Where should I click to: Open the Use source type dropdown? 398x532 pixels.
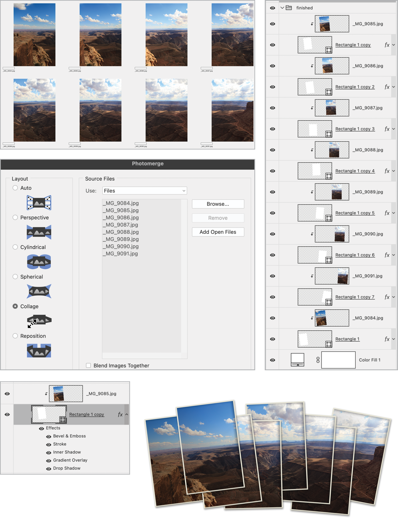coord(145,191)
